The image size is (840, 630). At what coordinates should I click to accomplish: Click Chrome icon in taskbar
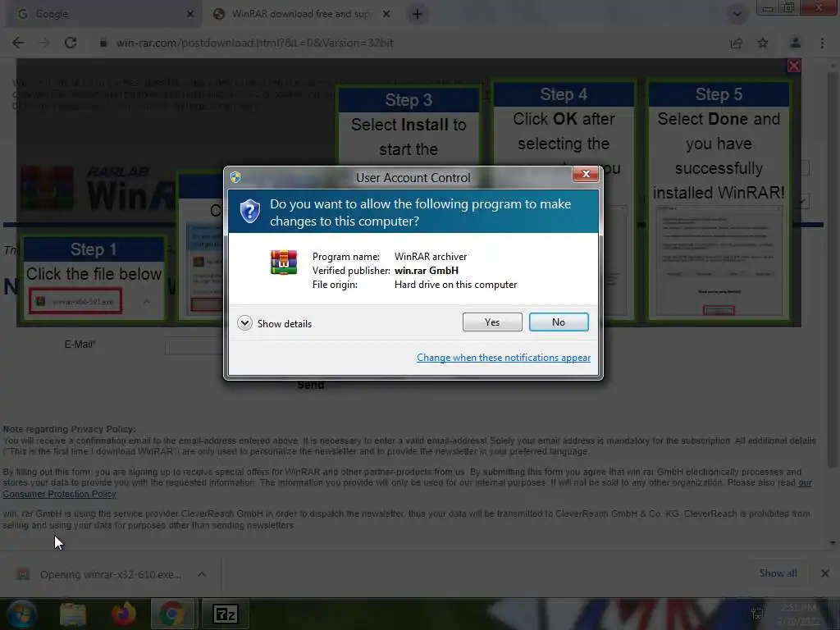172,614
